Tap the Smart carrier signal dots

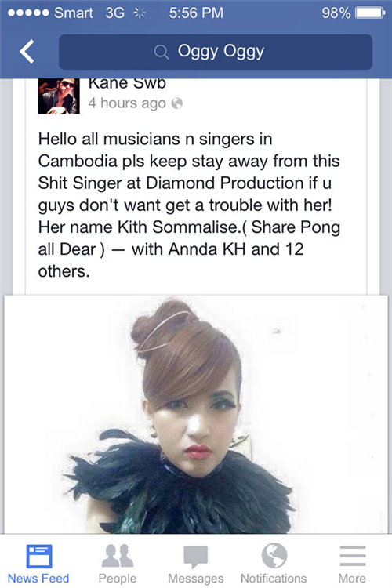tap(28, 13)
